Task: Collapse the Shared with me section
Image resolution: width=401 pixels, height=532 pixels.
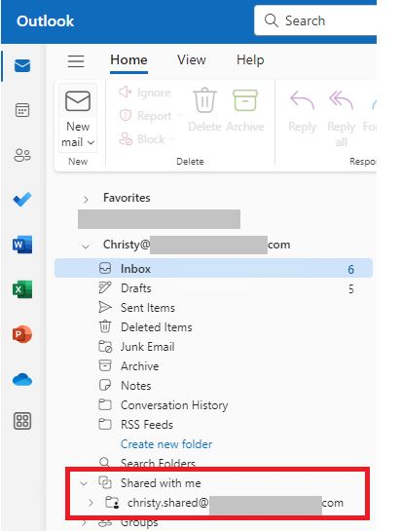Action: (x=84, y=483)
